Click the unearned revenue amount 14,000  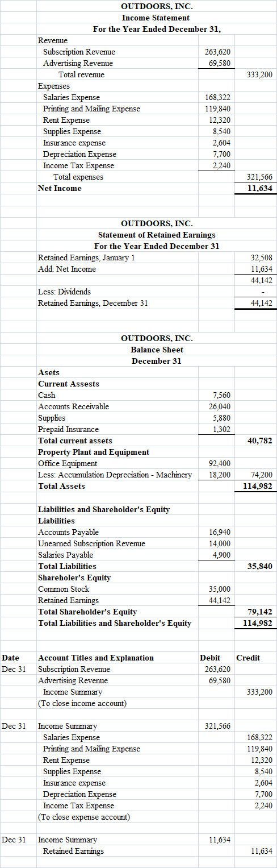[x=220, y=543]
